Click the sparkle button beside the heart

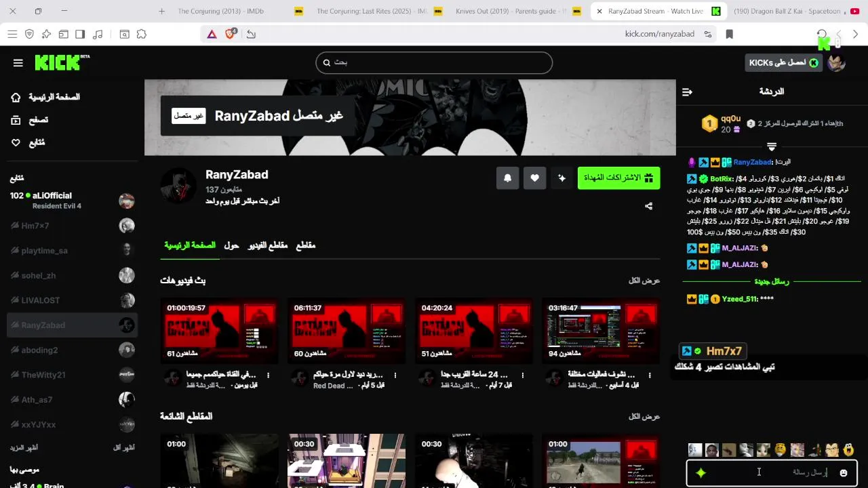click(561, 178)
